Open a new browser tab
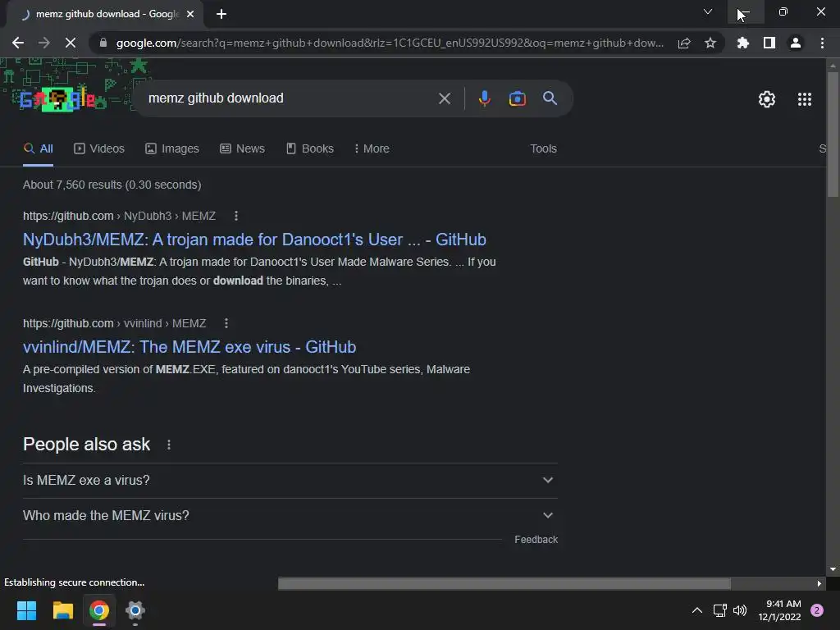The width and height of the screenshot is (840, 630). [x=221, y=14]
